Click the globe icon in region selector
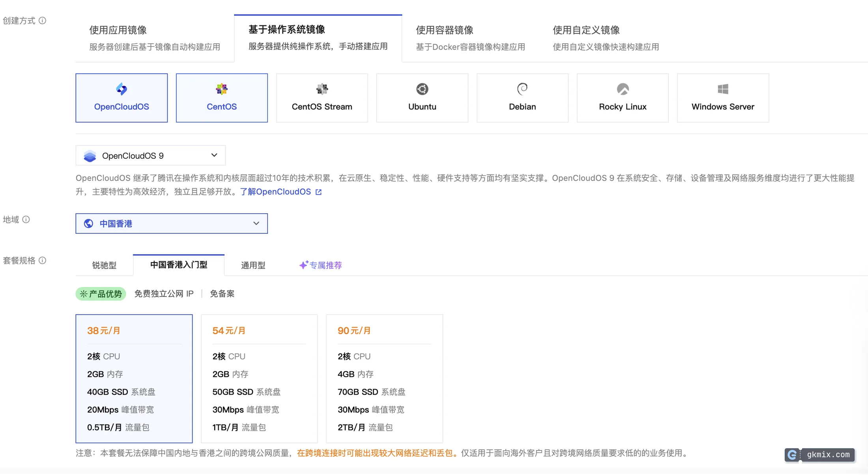The height and width of the screenshot is (475, 868). 88,224
